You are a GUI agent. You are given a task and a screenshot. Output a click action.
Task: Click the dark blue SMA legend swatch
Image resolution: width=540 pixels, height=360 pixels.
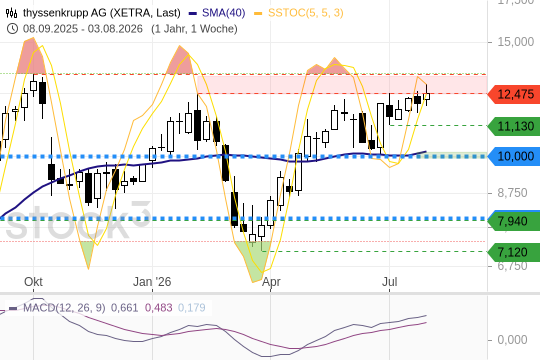(x=193, y=13)
